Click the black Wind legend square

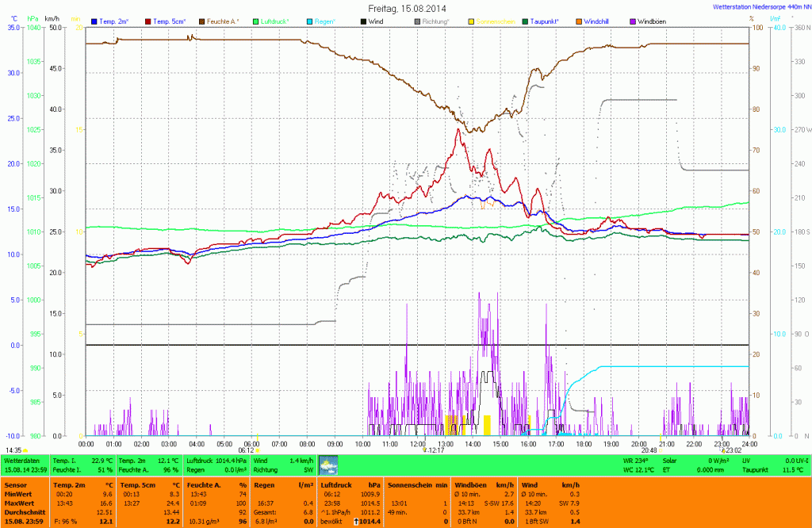[364, 21]
